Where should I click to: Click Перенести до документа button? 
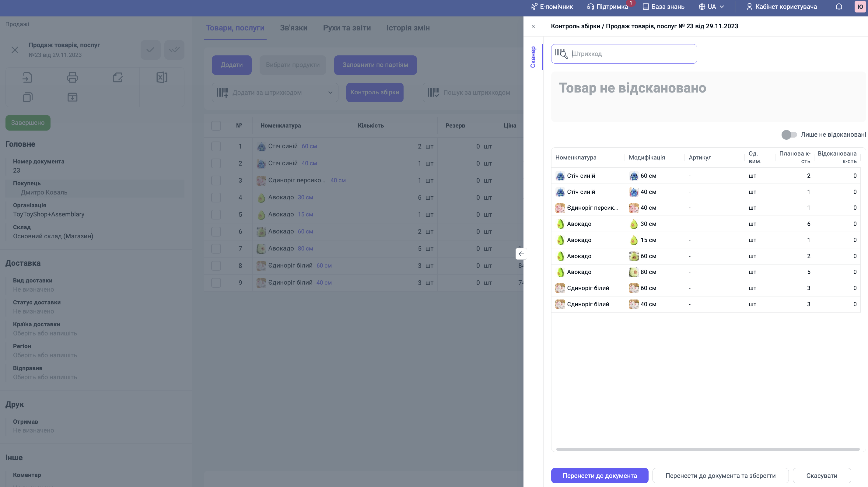[600, 475]
